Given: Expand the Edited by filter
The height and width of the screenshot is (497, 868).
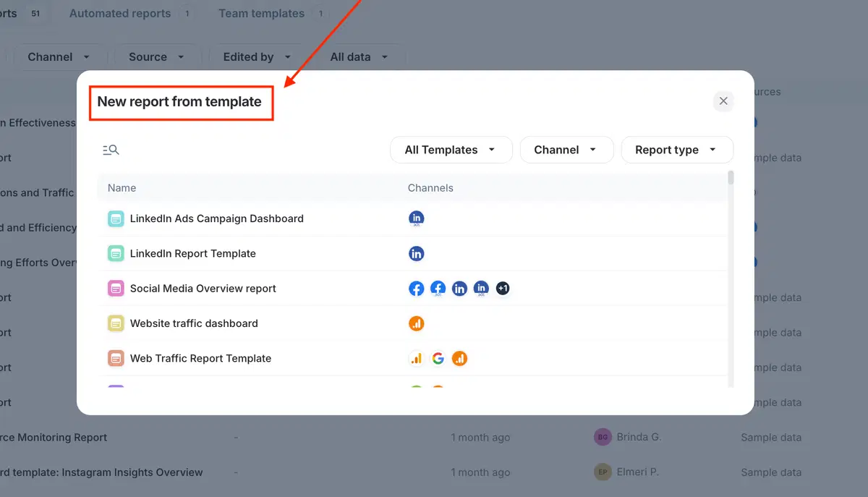Looking at the screenshot, I should pos(257,56).
